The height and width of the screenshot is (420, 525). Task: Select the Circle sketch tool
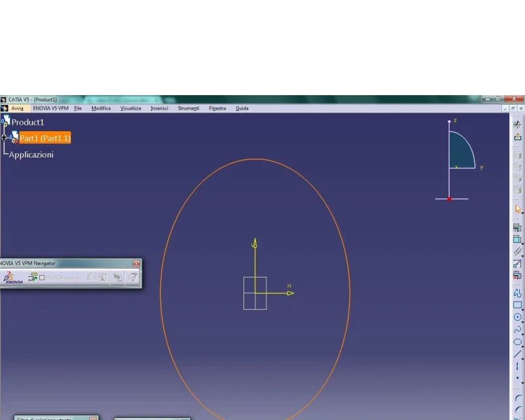(517, 317)
